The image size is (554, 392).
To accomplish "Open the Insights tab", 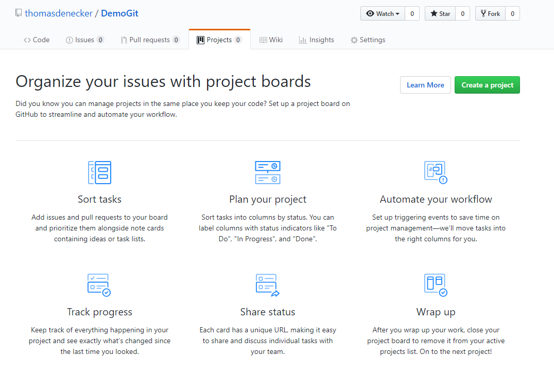I will 317,40.
